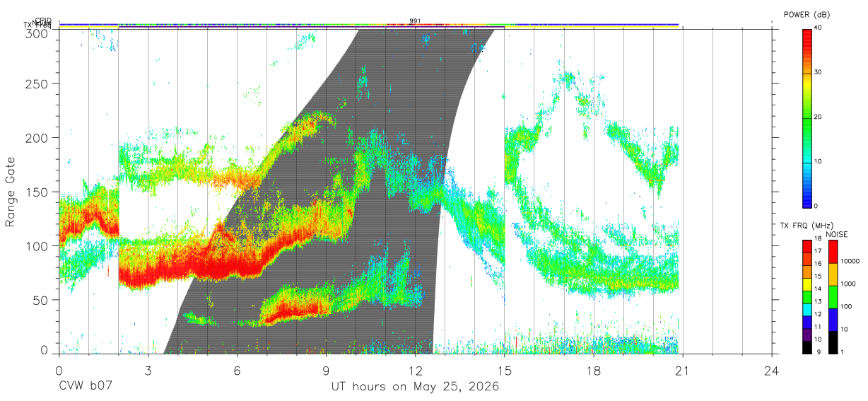Click the 30 tick on the POWER scale
This screenshot has height=401, width=868.
tap(818, 73)
